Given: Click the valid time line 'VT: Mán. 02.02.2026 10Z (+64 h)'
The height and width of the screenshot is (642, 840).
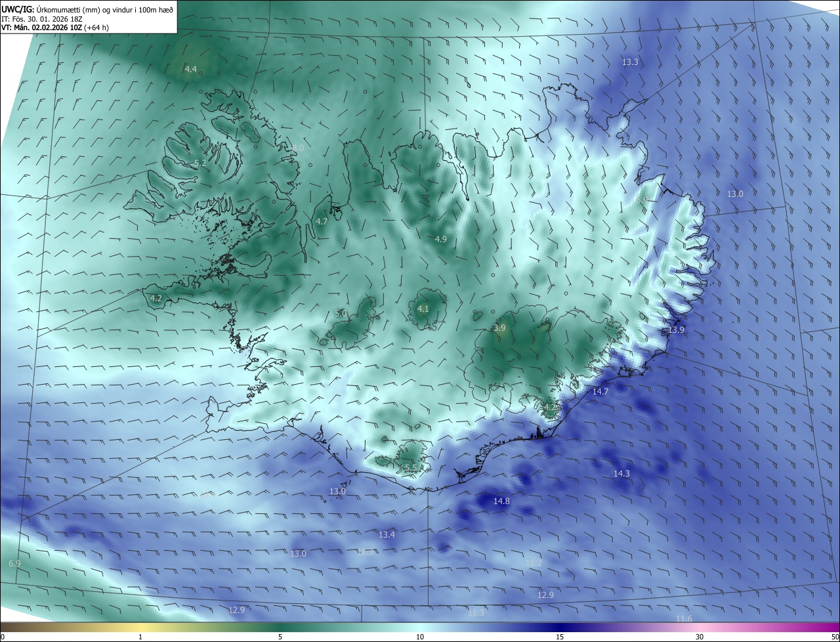Looking at the screenshot, I should tap(55, 28).
